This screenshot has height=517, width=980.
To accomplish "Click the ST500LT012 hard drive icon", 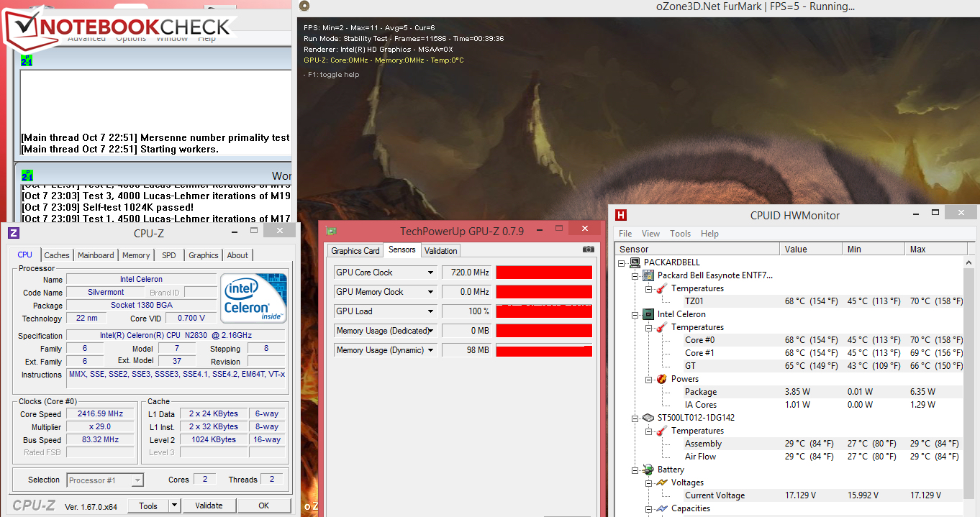I will 648,418.
